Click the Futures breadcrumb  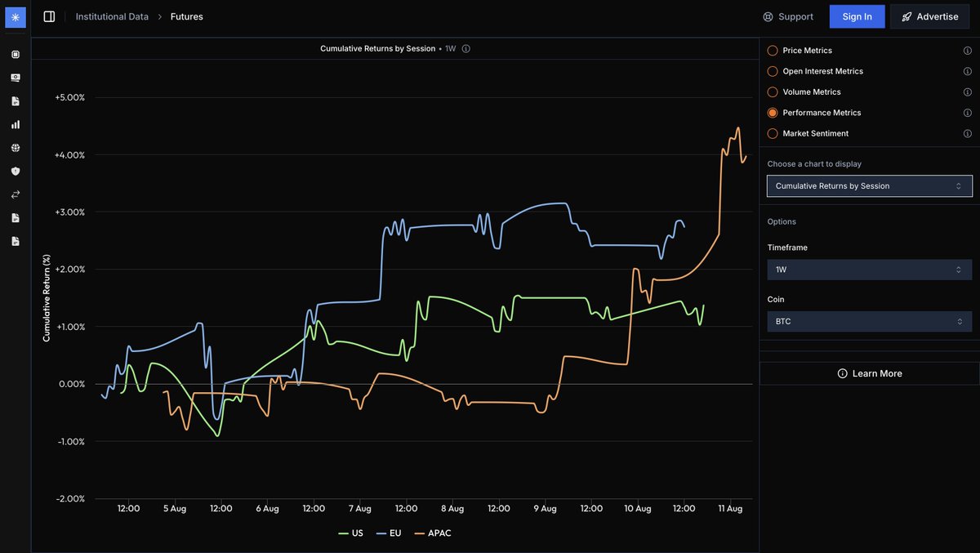tap(187, 16)
